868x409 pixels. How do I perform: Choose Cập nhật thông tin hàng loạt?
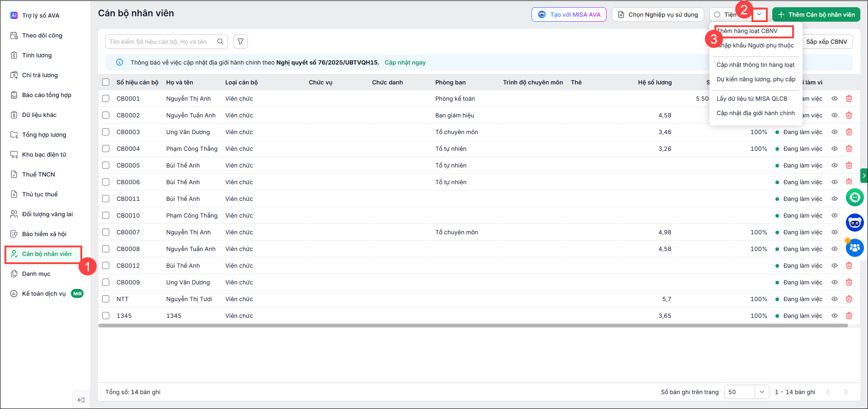click(756, 65)
